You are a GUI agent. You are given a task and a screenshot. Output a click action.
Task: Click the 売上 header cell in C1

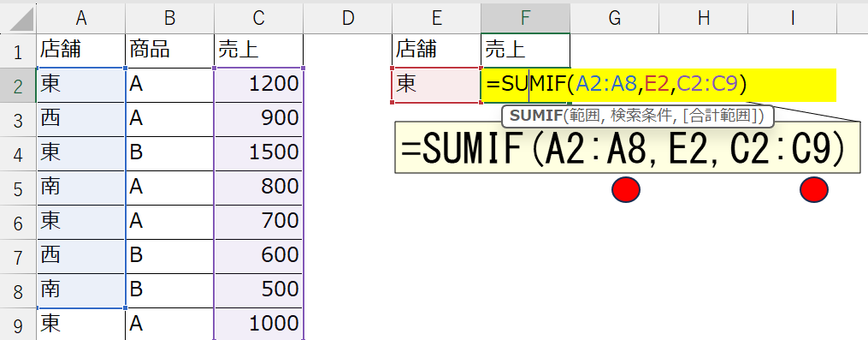258,51
